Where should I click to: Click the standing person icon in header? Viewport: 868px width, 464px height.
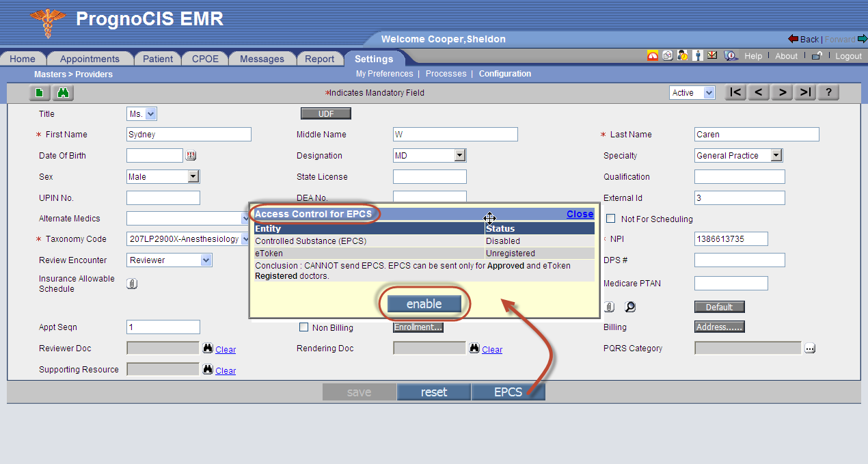[x=697, y=56]
